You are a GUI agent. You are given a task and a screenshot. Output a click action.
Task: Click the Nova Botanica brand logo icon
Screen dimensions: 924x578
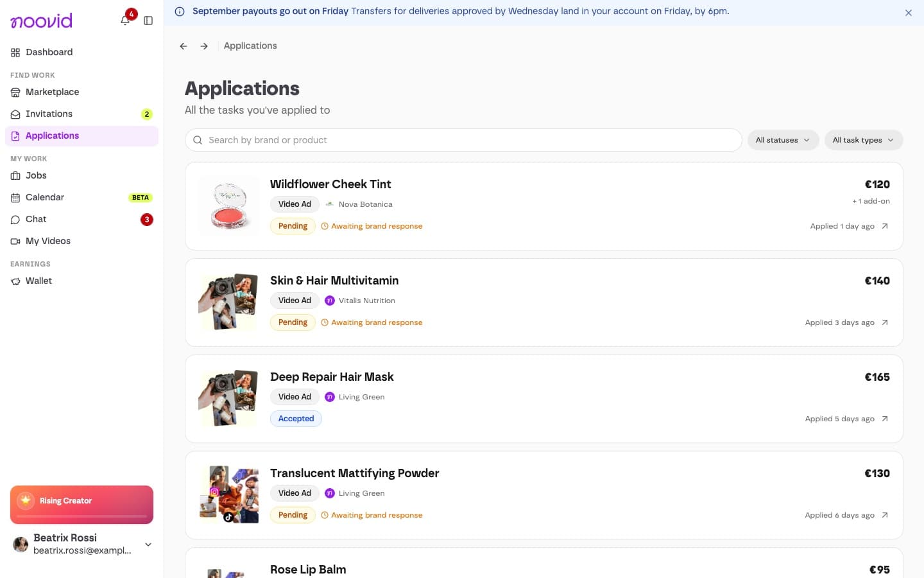click(x=330, y=204)
